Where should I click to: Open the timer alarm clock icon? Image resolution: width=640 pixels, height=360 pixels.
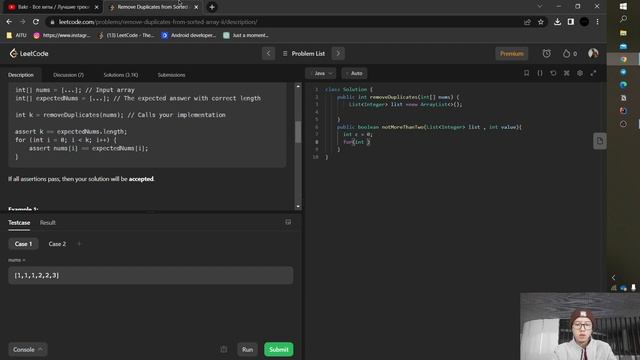pos(547,53)
